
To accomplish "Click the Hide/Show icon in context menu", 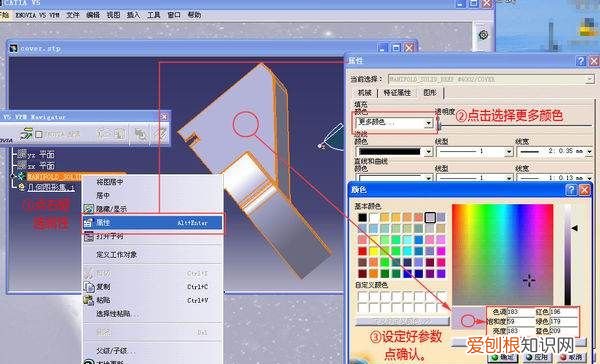I will click(89, 209).
